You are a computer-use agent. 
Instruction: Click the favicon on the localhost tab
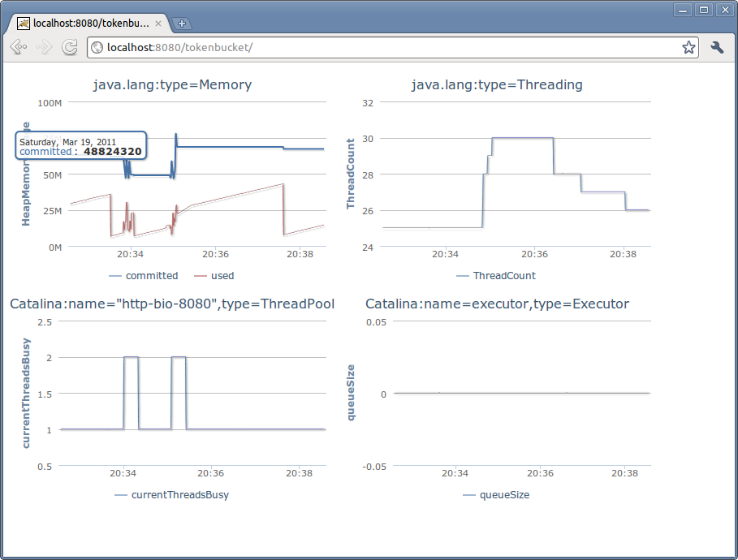click(23, 23)
